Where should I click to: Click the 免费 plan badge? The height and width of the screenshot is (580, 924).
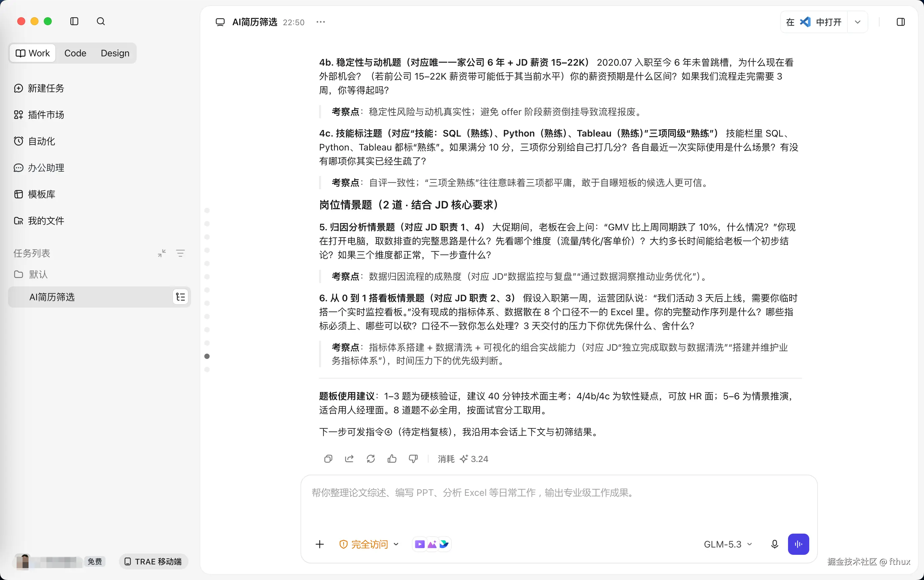click(95, 561)
